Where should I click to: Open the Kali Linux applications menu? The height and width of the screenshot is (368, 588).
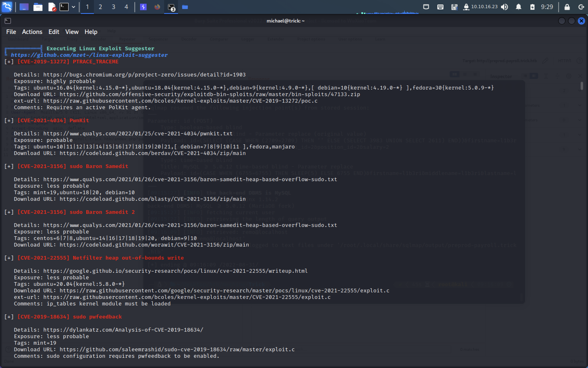7,7
